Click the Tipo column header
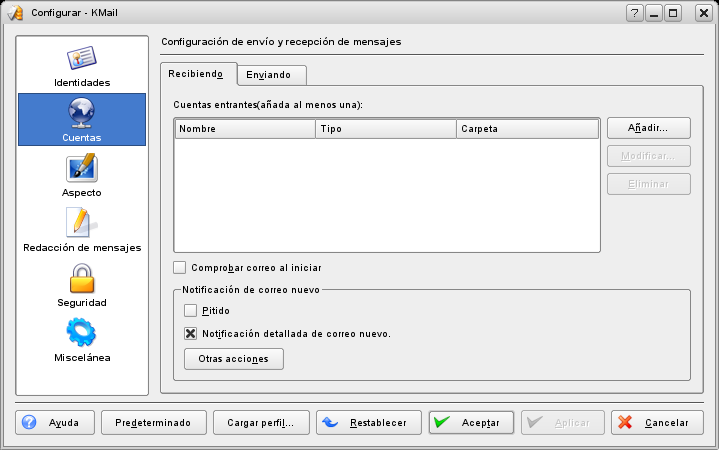Viewport: 719px width, 450px height. [x=385, y=129]
